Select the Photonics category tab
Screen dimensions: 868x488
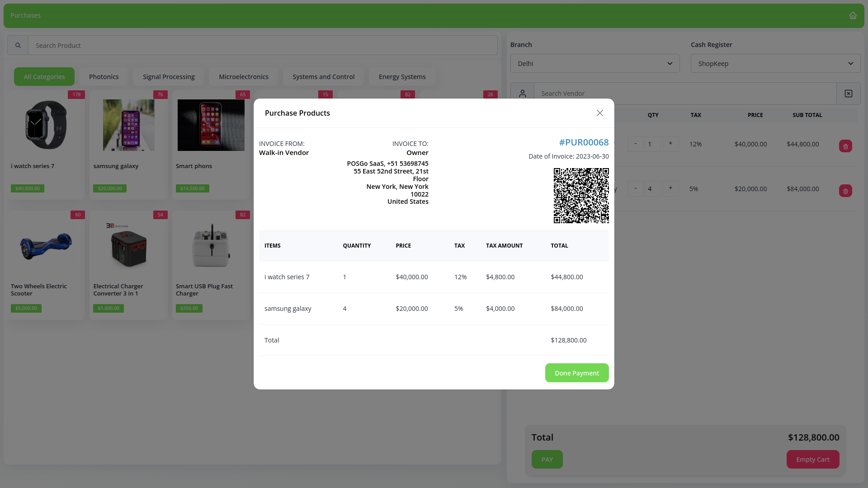click(104, 77)
